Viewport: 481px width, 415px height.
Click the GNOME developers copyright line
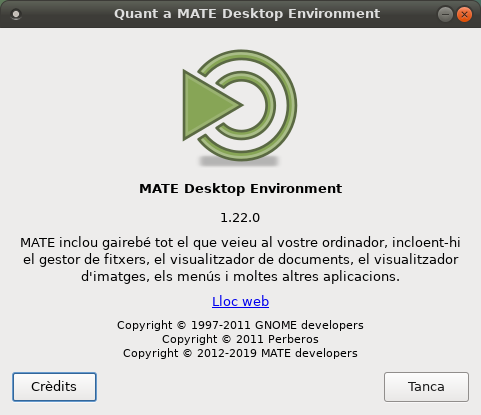click(240, 325)
